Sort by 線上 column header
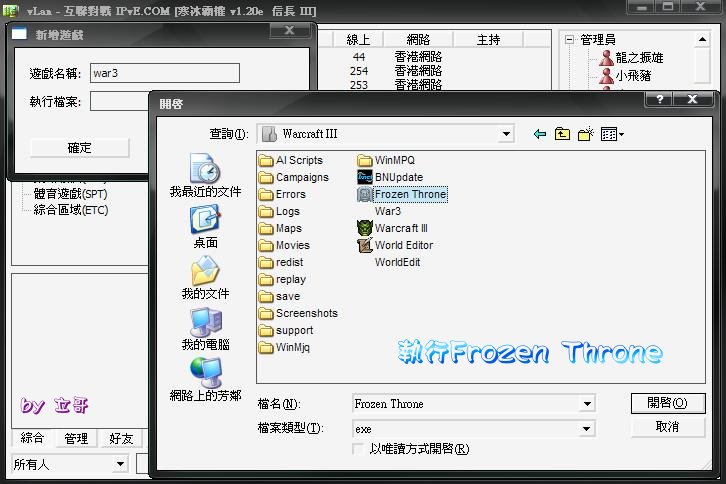This screenshot has height=484, width=726. (358, 40)
